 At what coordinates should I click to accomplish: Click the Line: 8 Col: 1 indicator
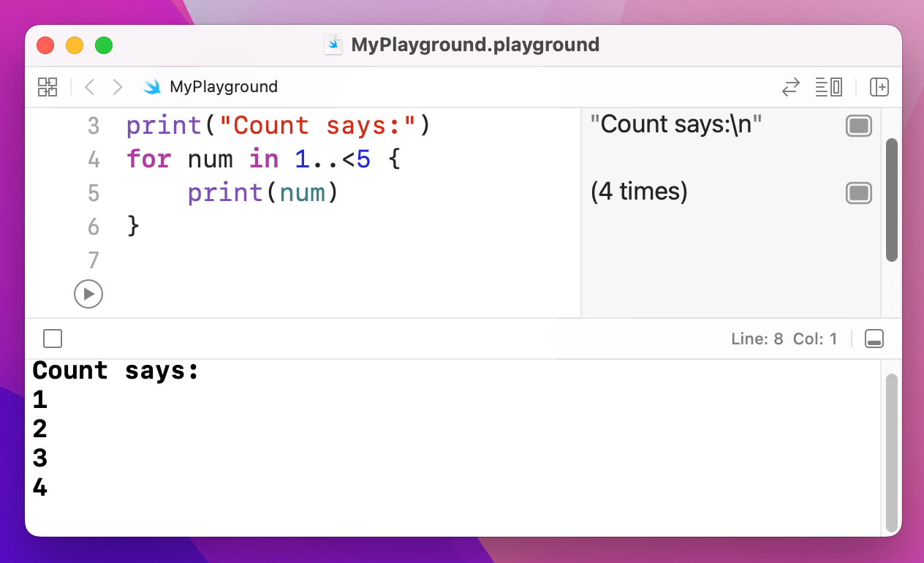[784, 339]
